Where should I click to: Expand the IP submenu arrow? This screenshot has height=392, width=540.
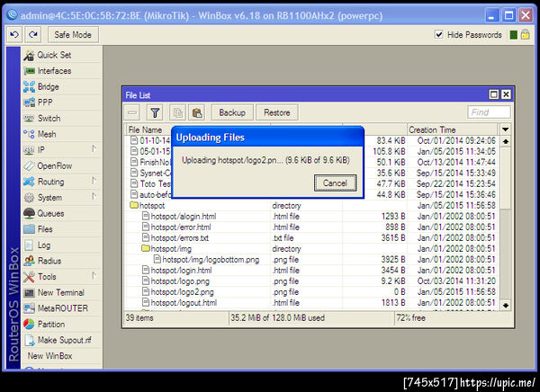(94, 149)
